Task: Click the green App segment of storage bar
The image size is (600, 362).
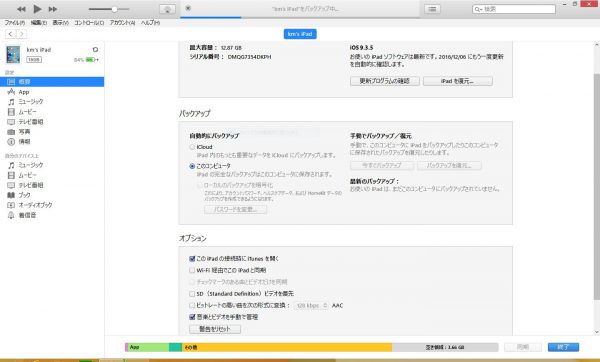Action: pyautogui.click(x=148, y=347)
